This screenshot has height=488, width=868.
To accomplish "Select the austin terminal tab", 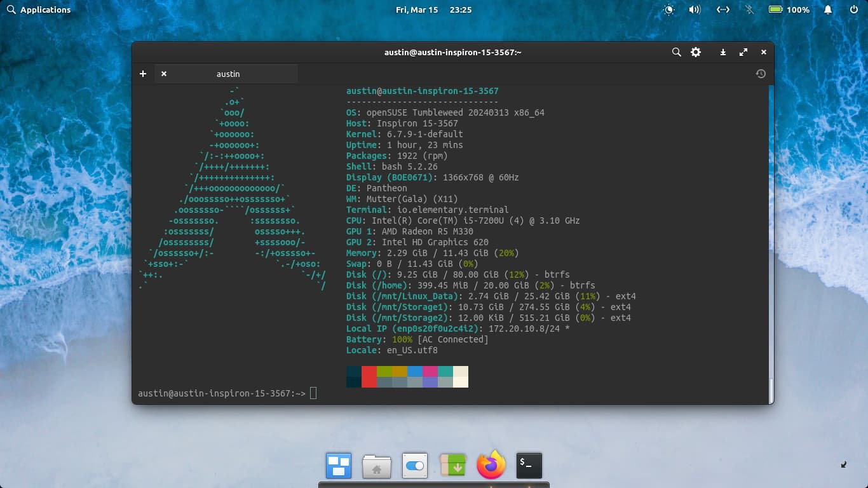I will pos(227,74).
